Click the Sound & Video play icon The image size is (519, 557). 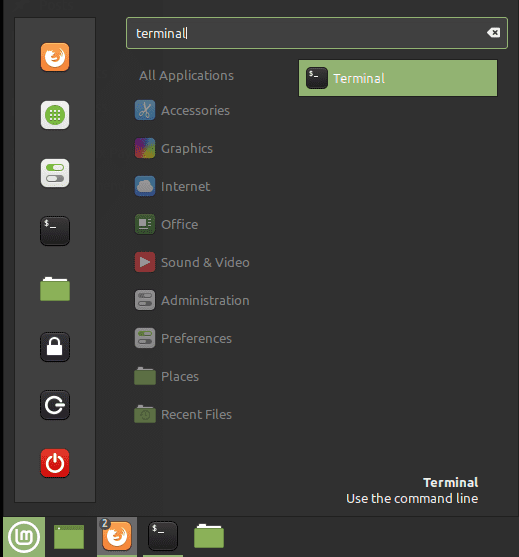145,262
